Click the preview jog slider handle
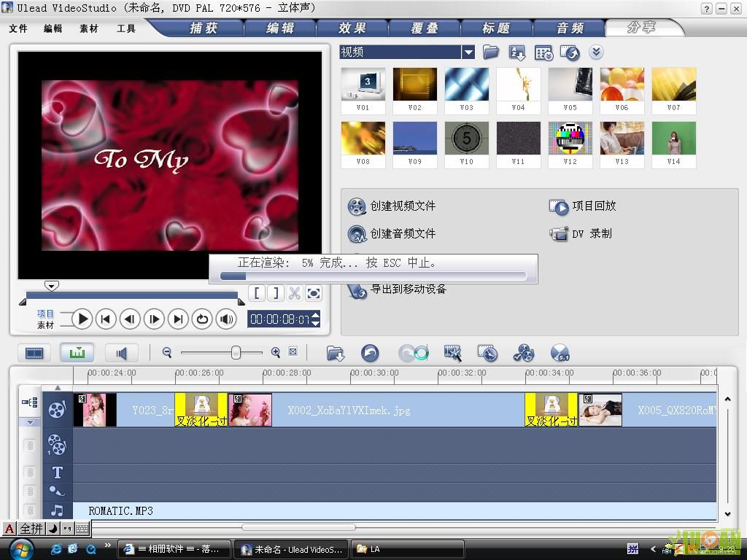 point(52,286)
